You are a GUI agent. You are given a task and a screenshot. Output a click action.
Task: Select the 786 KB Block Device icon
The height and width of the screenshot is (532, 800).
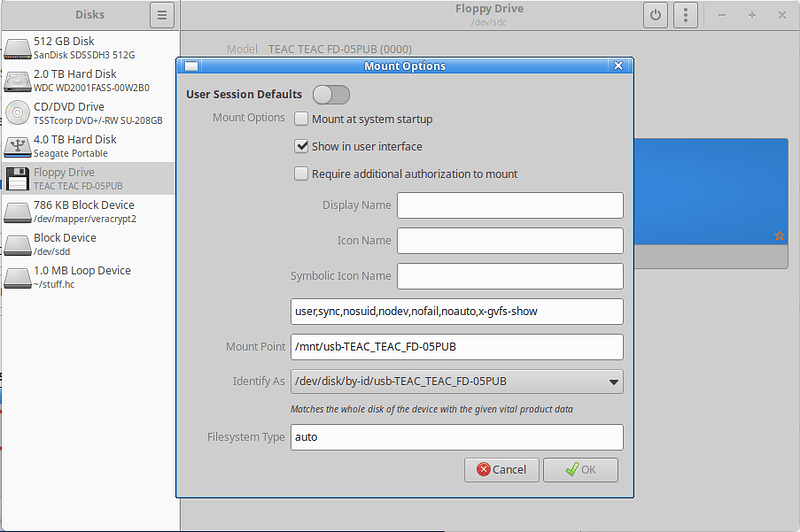click(18, 212)
